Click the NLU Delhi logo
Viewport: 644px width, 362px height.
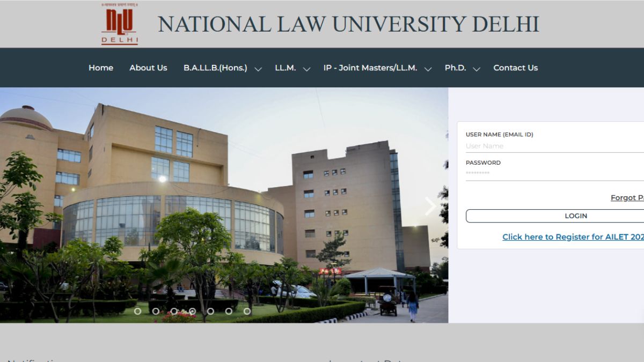pyautogui.click(x=120, y=24)
